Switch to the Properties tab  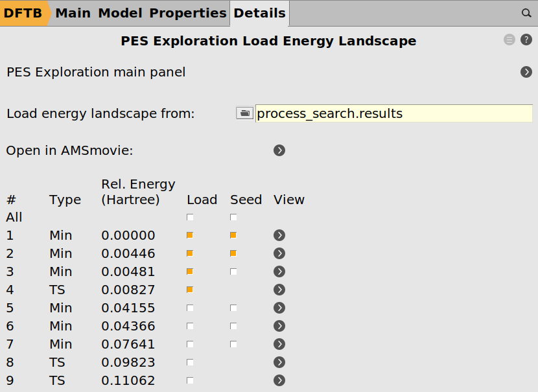188,13
